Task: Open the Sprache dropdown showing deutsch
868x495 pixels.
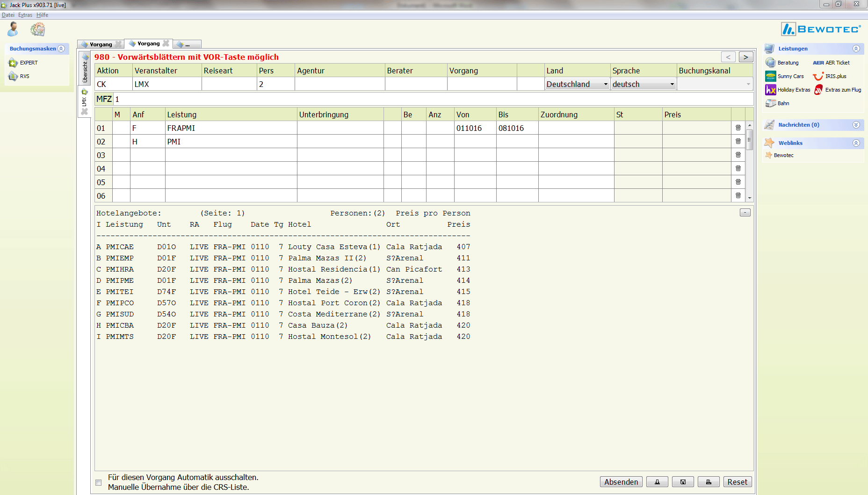Action: pyautogui.click(x=644, y=84)
